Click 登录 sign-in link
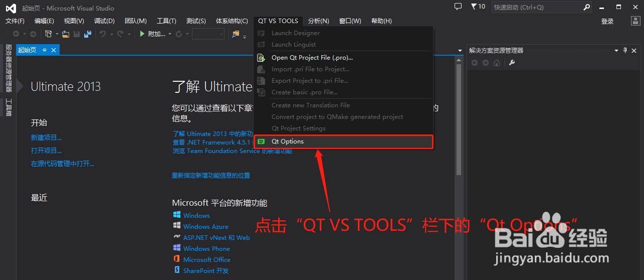 pyautogui.click(x=607, y=21)
